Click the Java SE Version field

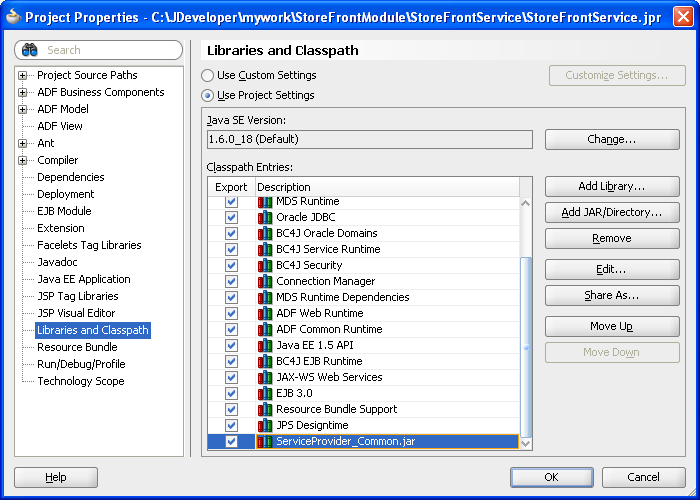click(x=370, y=139)
